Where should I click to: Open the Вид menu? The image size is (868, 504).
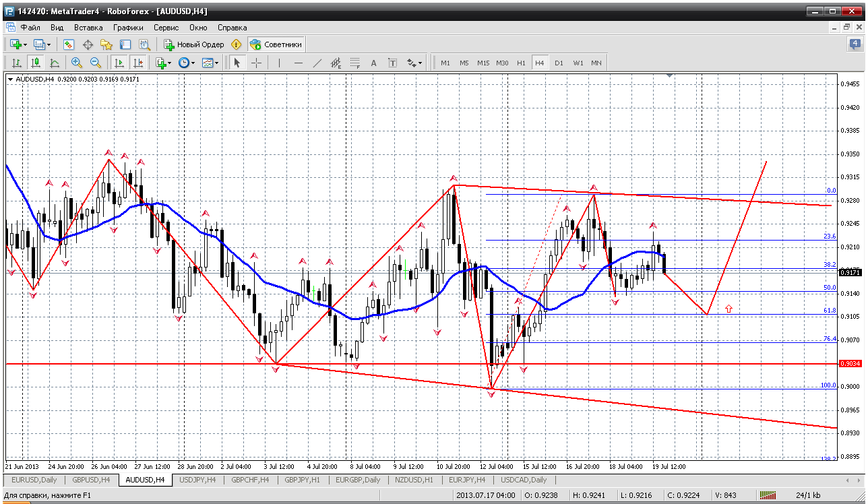click(x=57, y=28)
